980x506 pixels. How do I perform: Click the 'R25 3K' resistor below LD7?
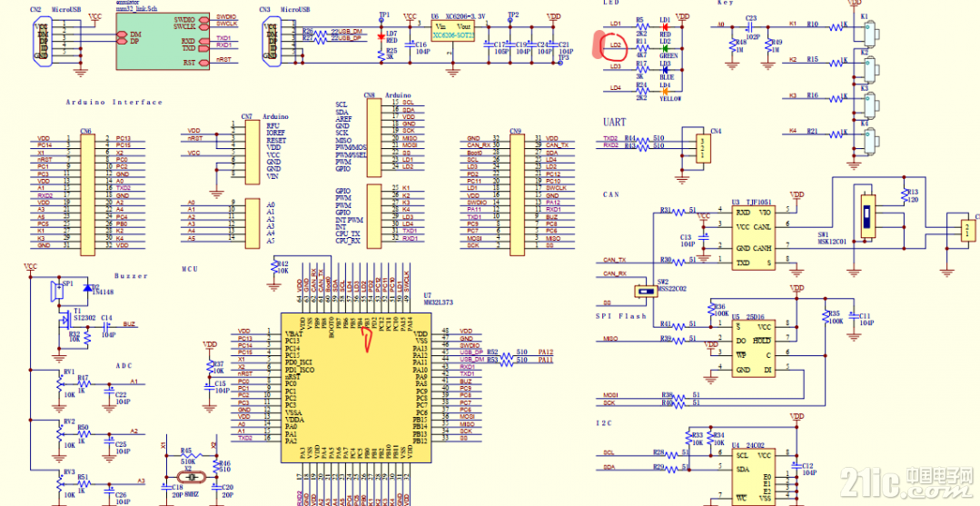[x=383, y=54]
